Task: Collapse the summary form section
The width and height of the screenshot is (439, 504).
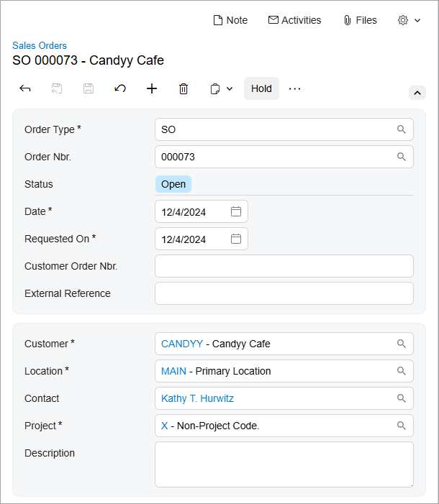Action: point(417,93)
